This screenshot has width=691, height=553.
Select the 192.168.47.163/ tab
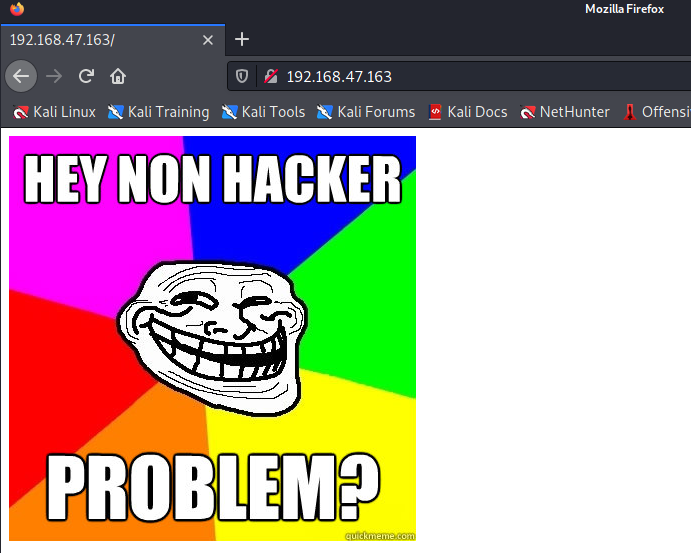tap(113, 40)
